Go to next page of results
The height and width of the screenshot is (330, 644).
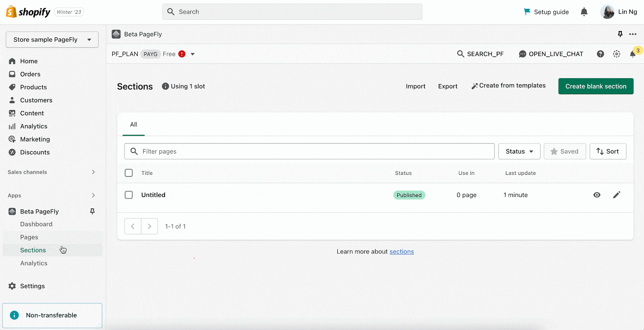(x=149, y=226)
